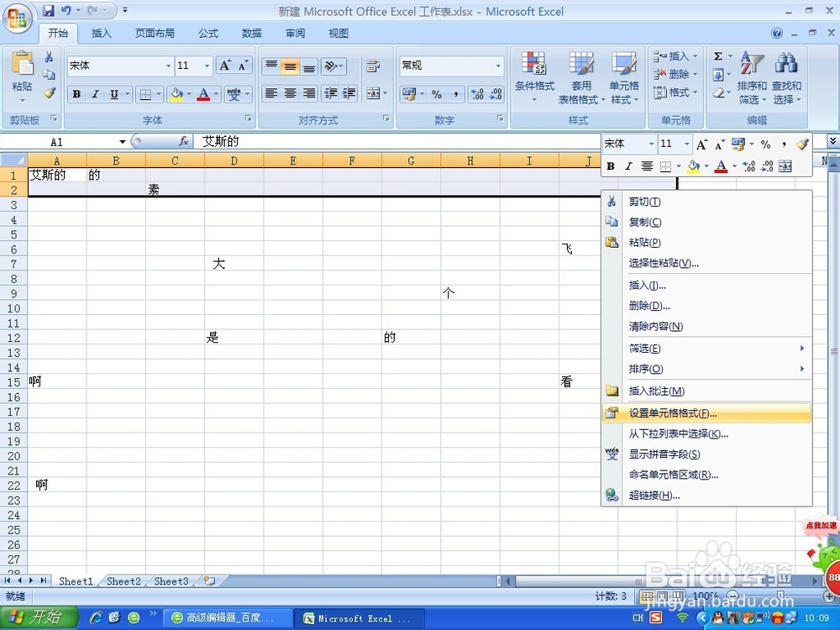840x630 pixels.
Task: Expand the Insert (插入) cells dropdown
Action: coord(696,56)
